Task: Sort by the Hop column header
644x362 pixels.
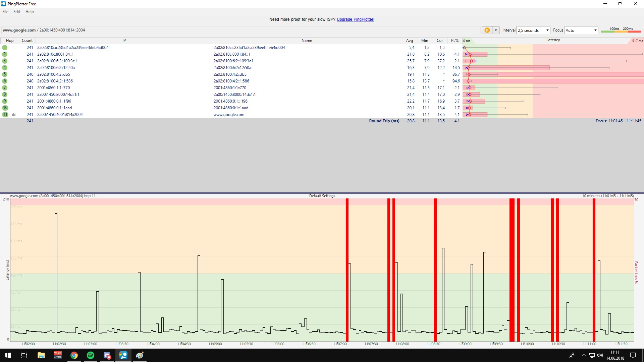Action: pos(10,41)
